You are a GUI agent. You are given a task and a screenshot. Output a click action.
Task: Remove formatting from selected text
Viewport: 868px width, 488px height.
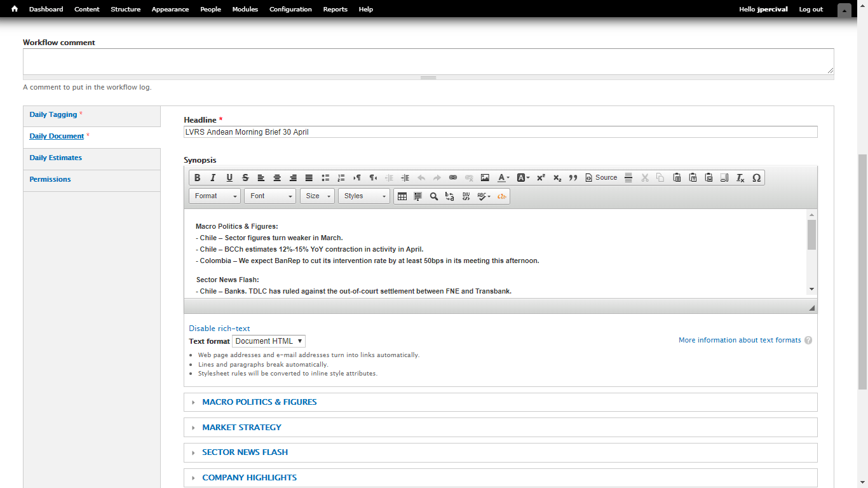point(740,178)
